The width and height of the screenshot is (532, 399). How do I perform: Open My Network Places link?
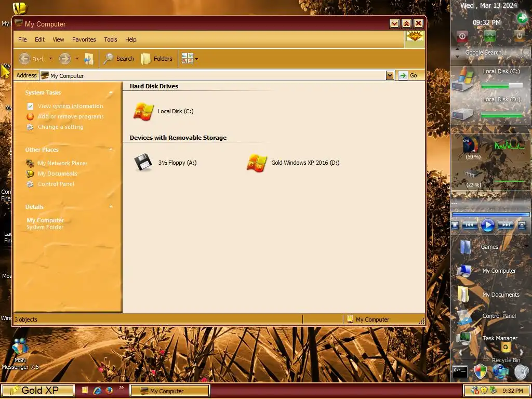click(x=62, y=163)
